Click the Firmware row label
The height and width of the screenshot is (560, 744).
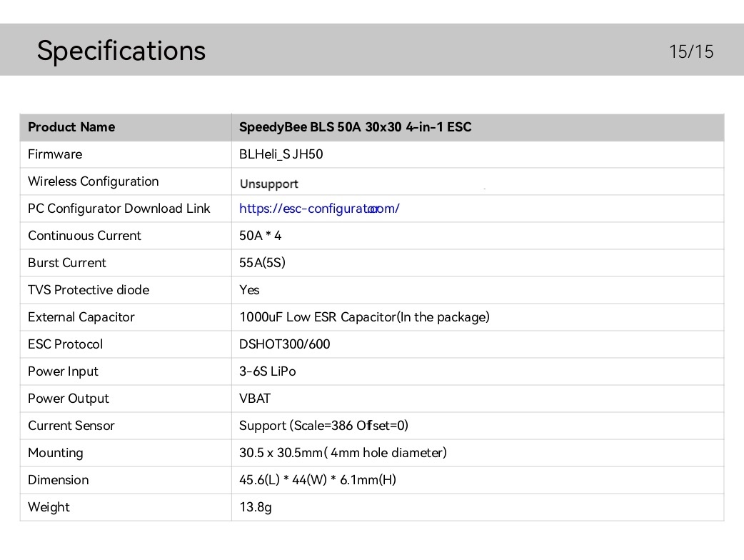point(55,154)
